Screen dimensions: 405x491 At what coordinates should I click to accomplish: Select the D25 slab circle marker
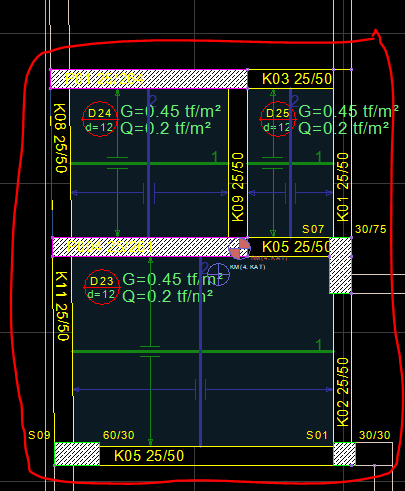[x=277, y=119]
